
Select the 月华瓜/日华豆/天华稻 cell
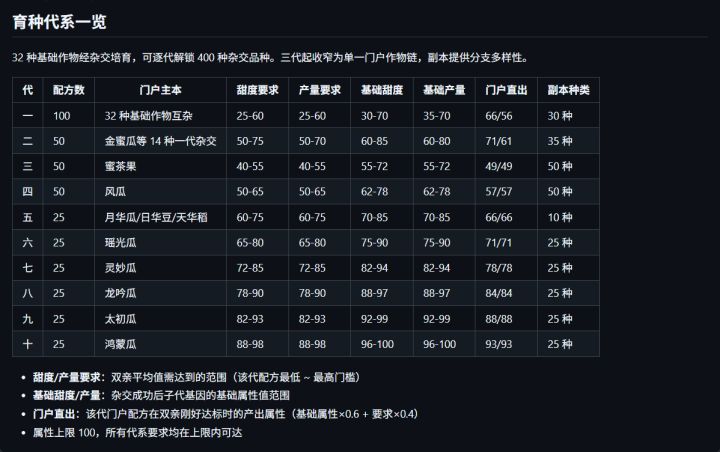pyautogui.click(x=151, y=216)
